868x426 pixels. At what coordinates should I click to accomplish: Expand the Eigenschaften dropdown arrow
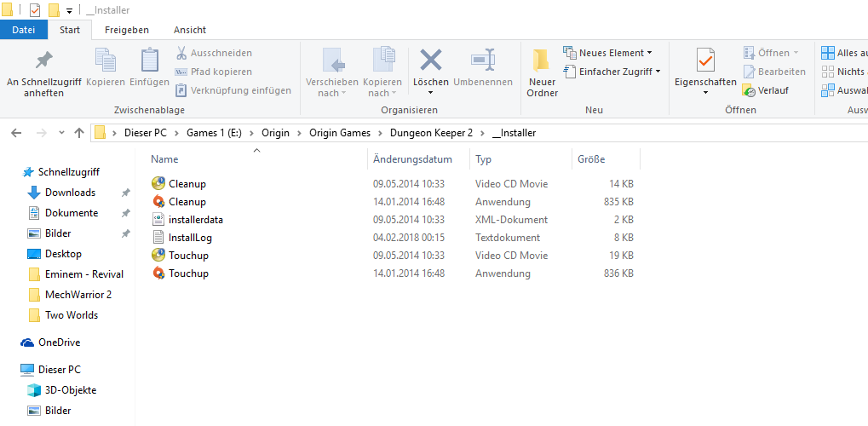[x=706, y=93]
